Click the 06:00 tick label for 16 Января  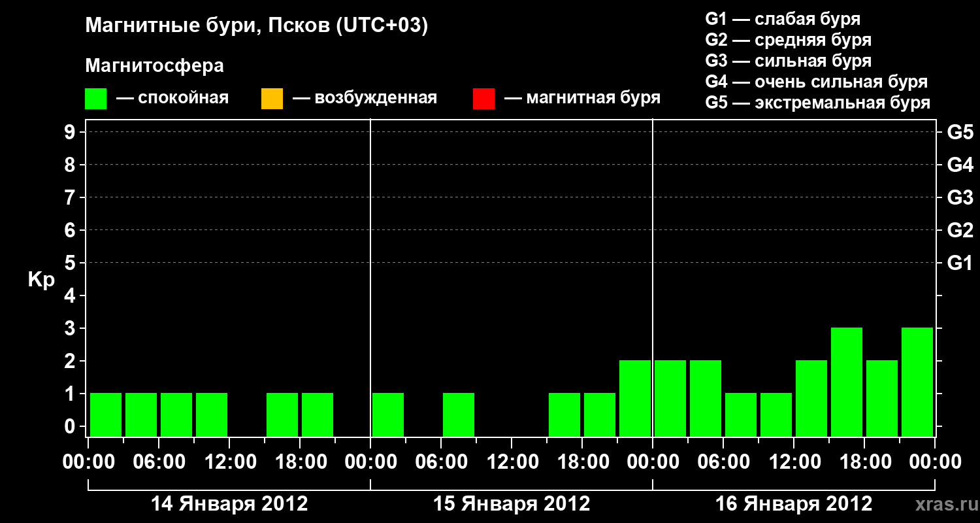click(723, 462)
